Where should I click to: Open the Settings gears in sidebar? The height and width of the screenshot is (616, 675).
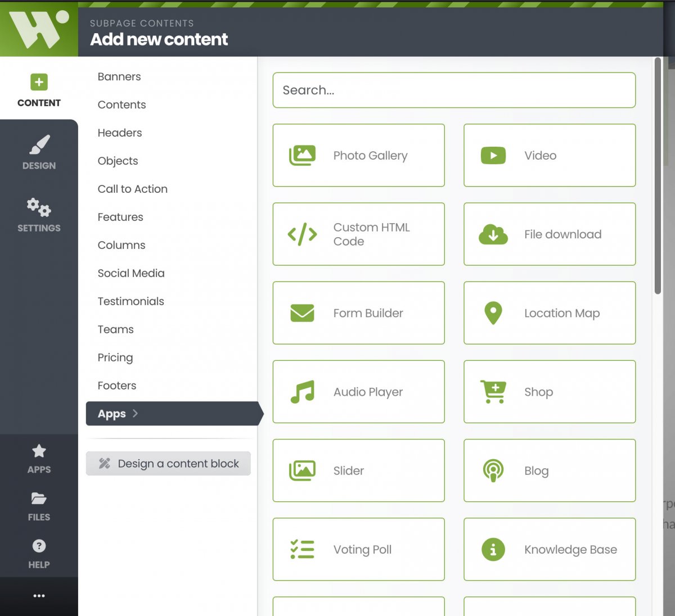39,215
